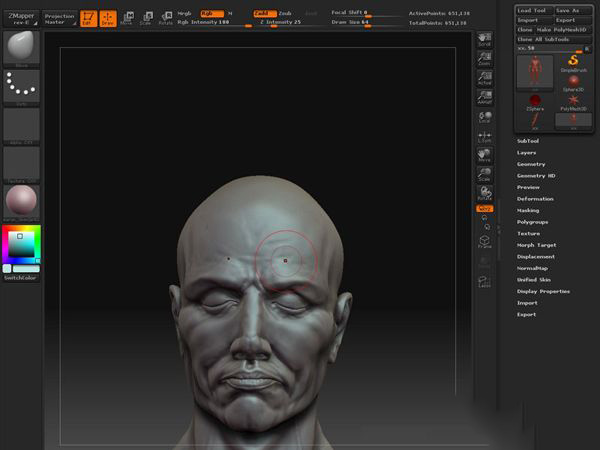
Task: Expand the Deformation subpalette
Action: click(535, 199)
